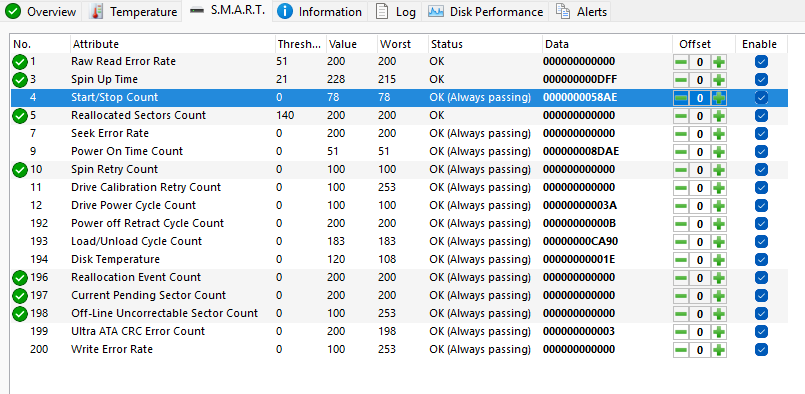
Task: Increase offset for Raw Read Error Rate
Action: (x=719, y=62)
